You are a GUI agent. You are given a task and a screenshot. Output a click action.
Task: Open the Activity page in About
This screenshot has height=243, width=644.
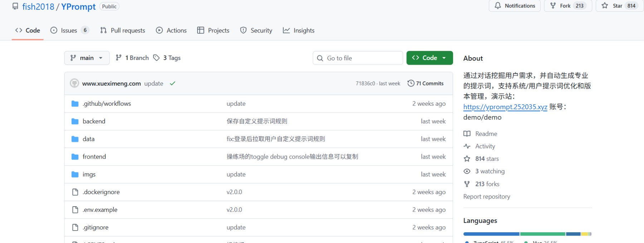pyautogui.click(x=485, y=146)
